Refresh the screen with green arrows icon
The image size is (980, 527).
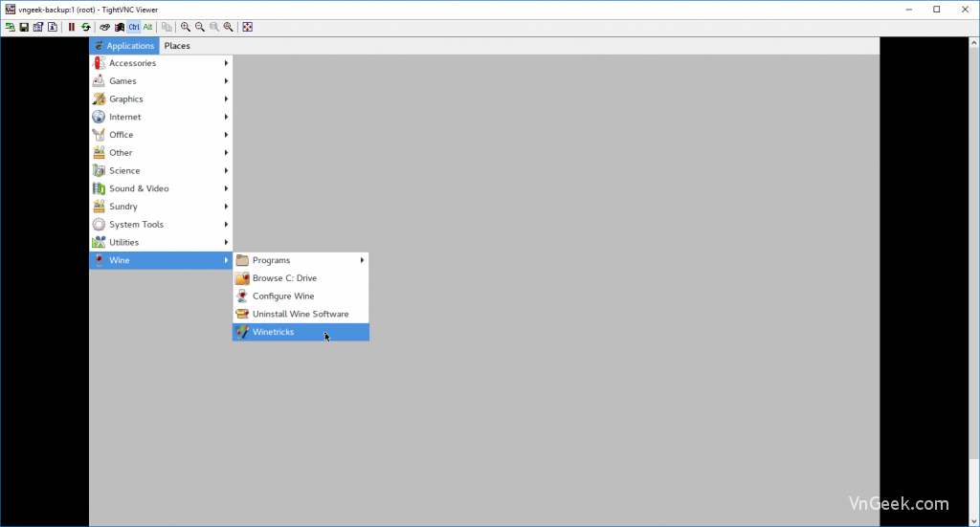[85, 27]
